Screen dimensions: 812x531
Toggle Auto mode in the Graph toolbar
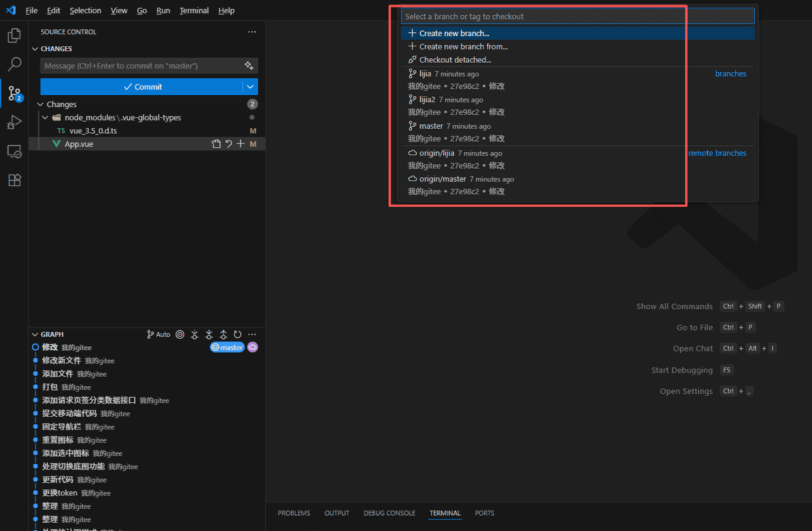pos(158,334)
